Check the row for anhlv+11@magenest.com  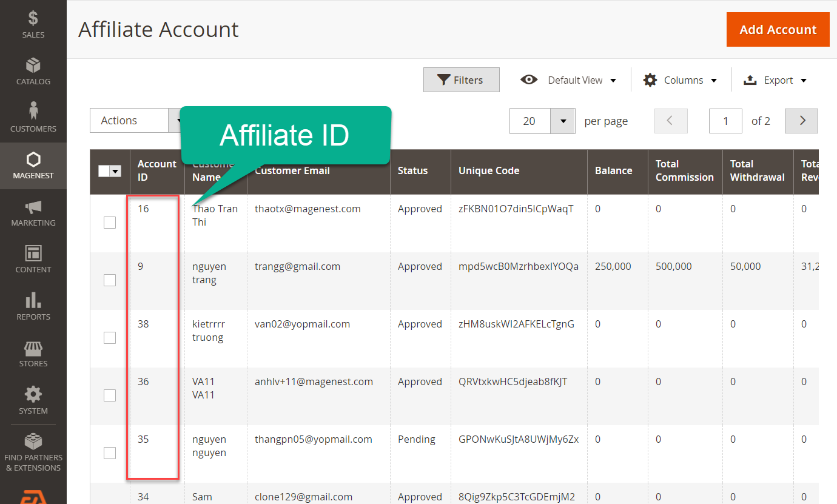coord(110,395)
